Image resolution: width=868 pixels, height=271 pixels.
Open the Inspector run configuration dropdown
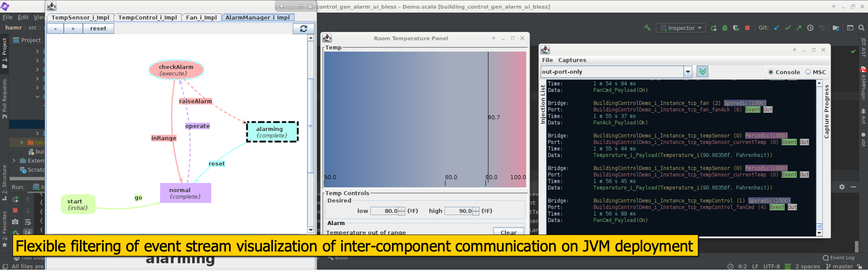coord(681,28)
